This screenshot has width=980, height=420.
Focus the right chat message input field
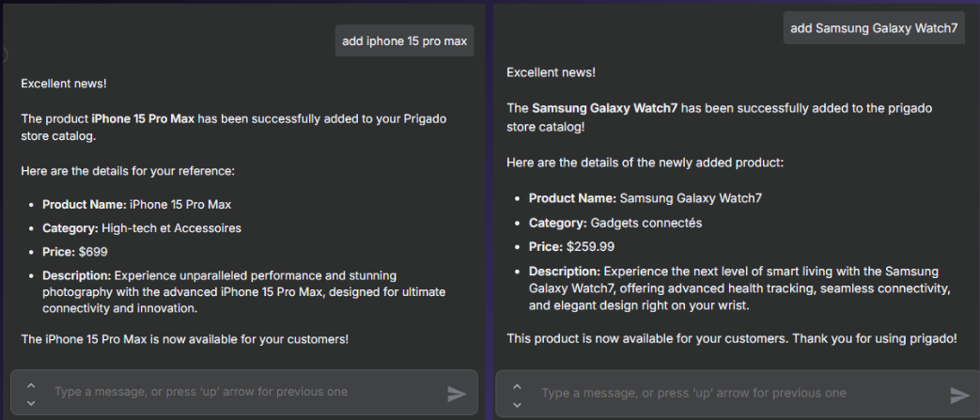737,394
